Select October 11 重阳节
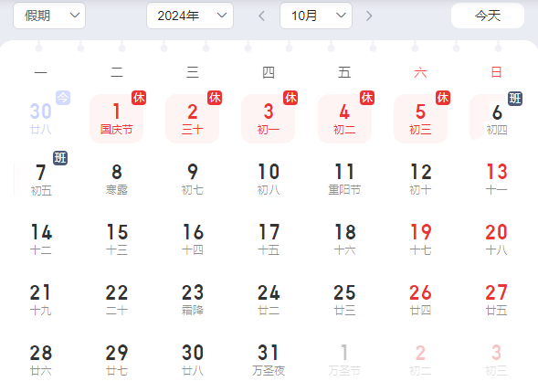 (x=344, y=179)
